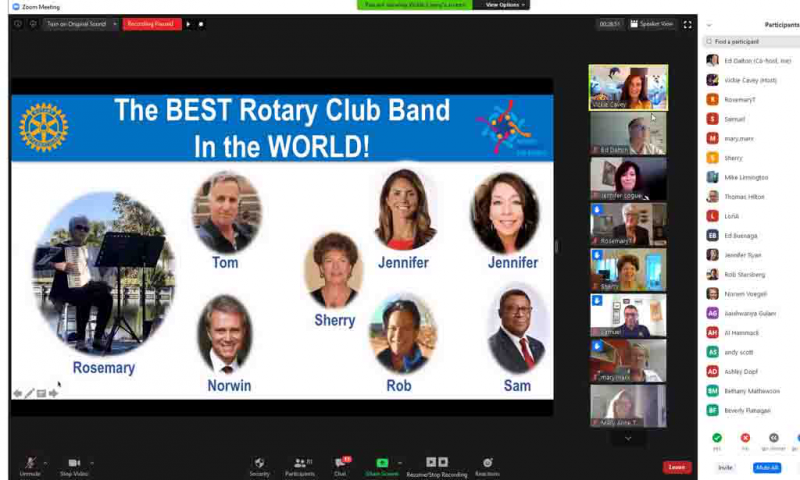Click the green screen-sharing notification banner
The height and width of the screenshot is (480, 800).
click(415, 5)
